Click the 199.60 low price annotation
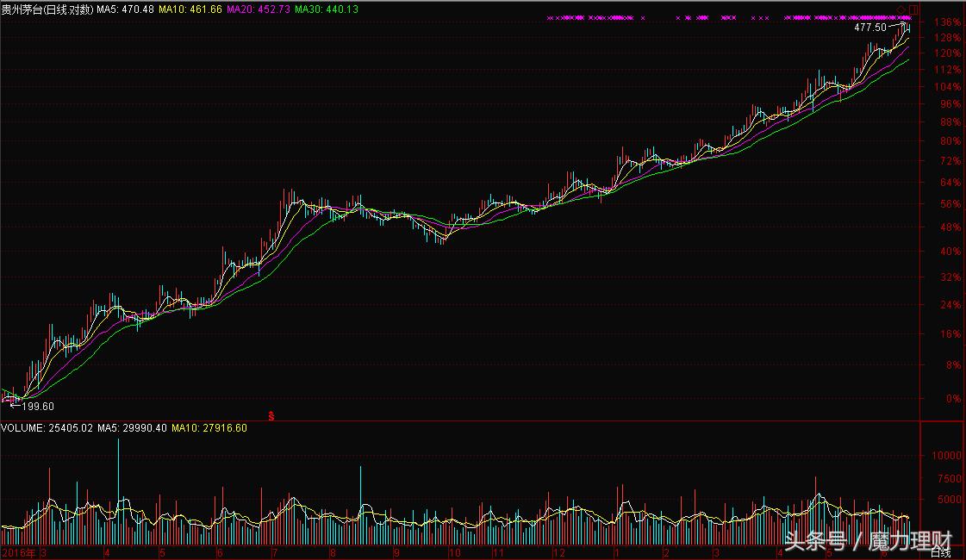Screen dimensions: 966x560 click(38, 406)
